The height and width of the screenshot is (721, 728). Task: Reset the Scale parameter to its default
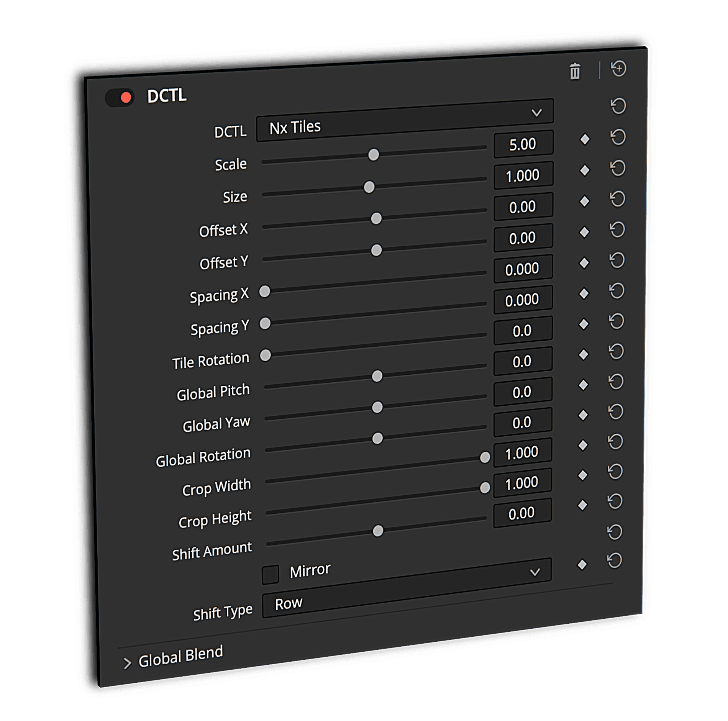[x=618, y=137]
